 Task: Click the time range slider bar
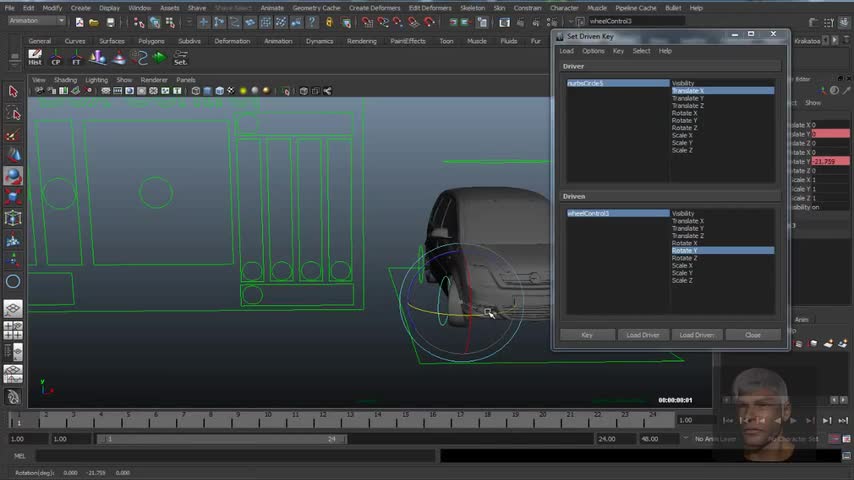pyautogui.click(x=220, y=439)
